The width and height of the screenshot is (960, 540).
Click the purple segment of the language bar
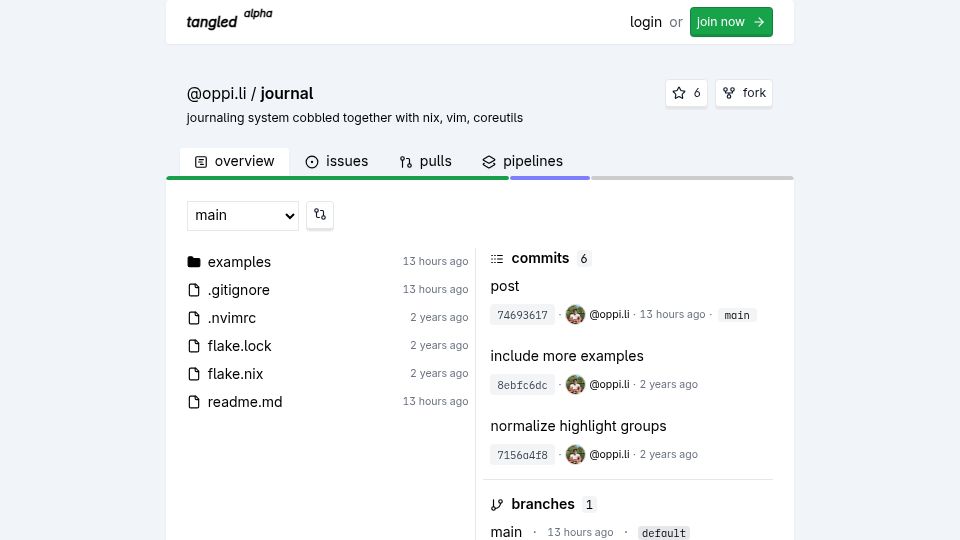(550, 178)
